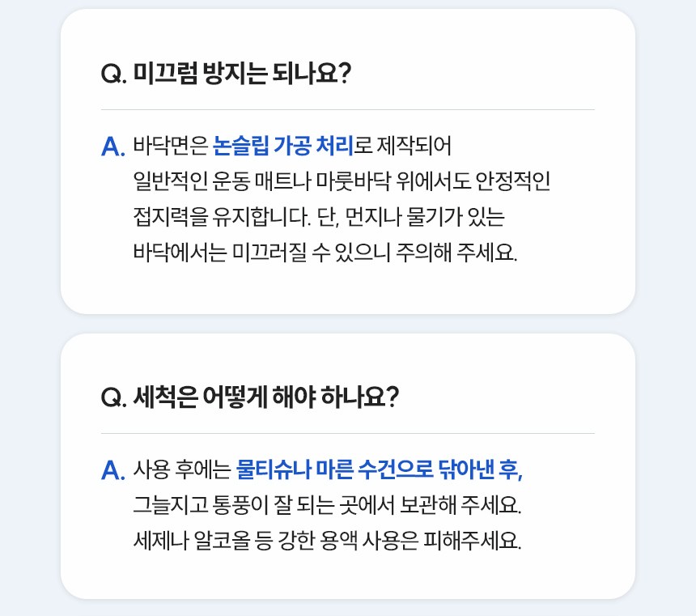Click the blue A. marker before '바닥면은'
Image resolution: width=696 pixels, height=616 pixels.
112,147
